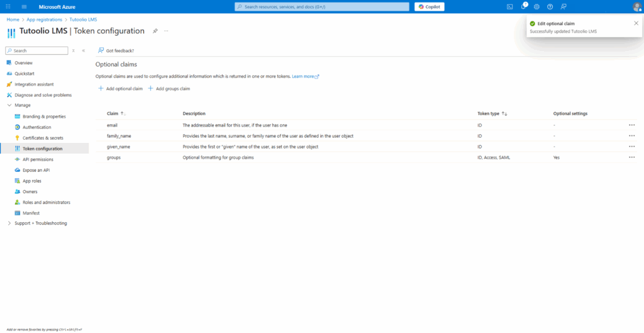Open Cloud Shell from the top bar
The height and width of the screenshot is (333, 644).
click(510, 6)
